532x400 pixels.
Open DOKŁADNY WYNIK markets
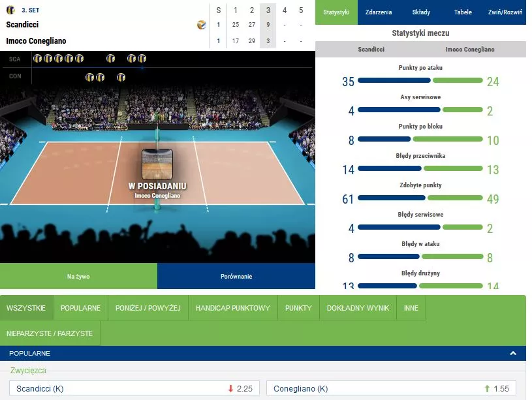point(358,308)
